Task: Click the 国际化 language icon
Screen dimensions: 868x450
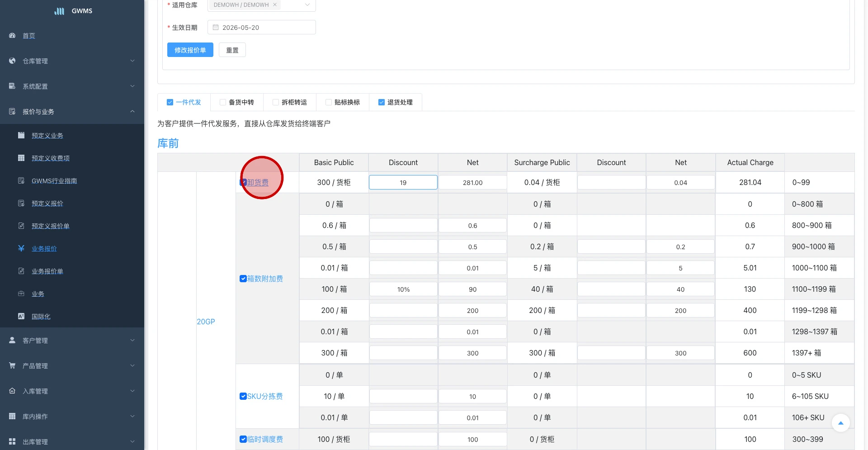Action: click(21, 316)
